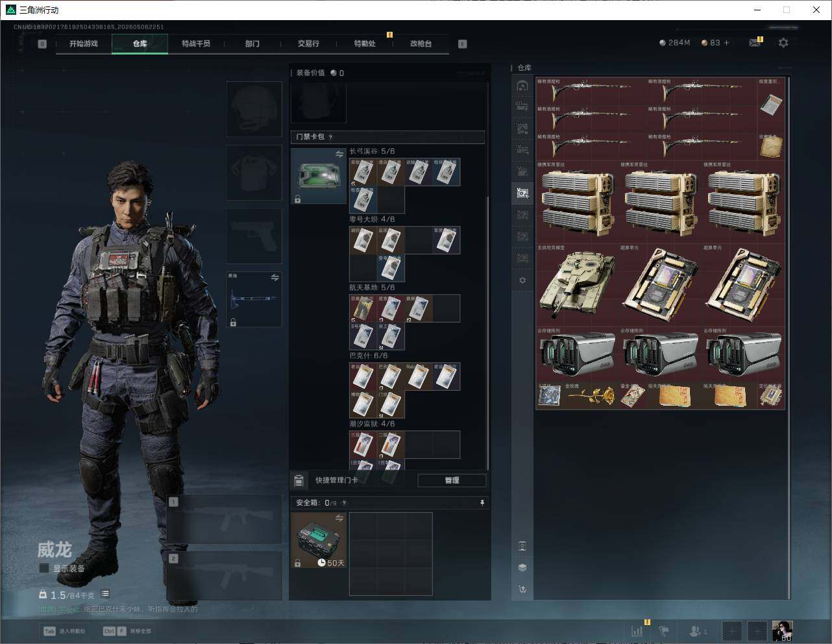
Task: Toggle the 显示装备 checkbox
Action: (x=44, y=568)
